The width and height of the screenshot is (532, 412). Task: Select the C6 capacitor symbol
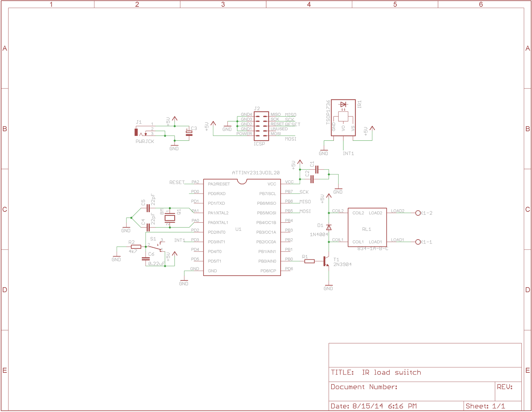click(x=146, y=259)
